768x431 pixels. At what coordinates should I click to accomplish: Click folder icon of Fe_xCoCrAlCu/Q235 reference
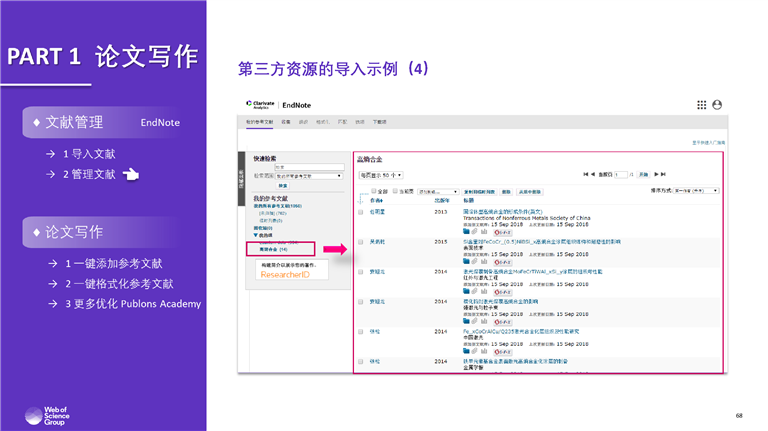click(466, 351)
